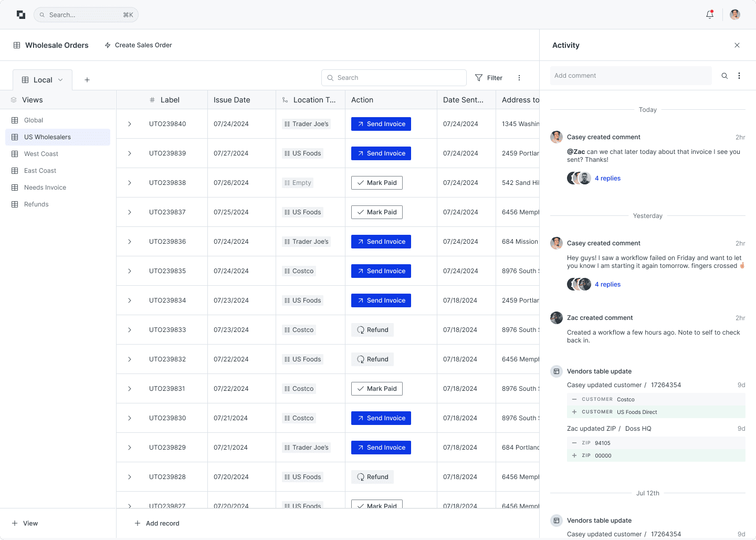This screenshot has width=756, height=540.
Task: Open the notifications bell
Action: 710,15
